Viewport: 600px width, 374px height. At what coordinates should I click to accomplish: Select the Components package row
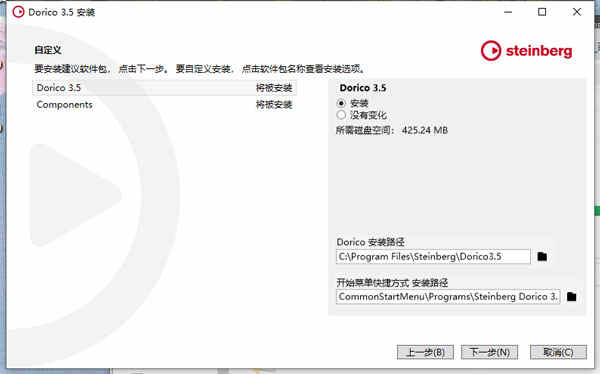click(165, 105)
